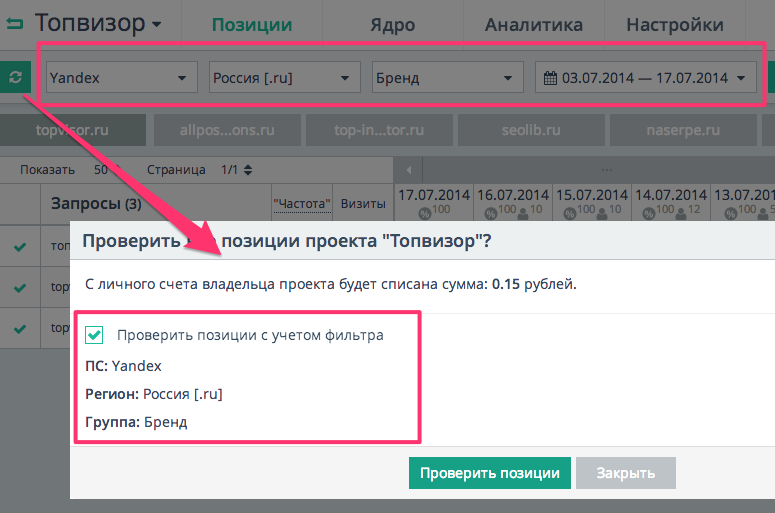Click the calendar icon in date range

pos(550,78)
